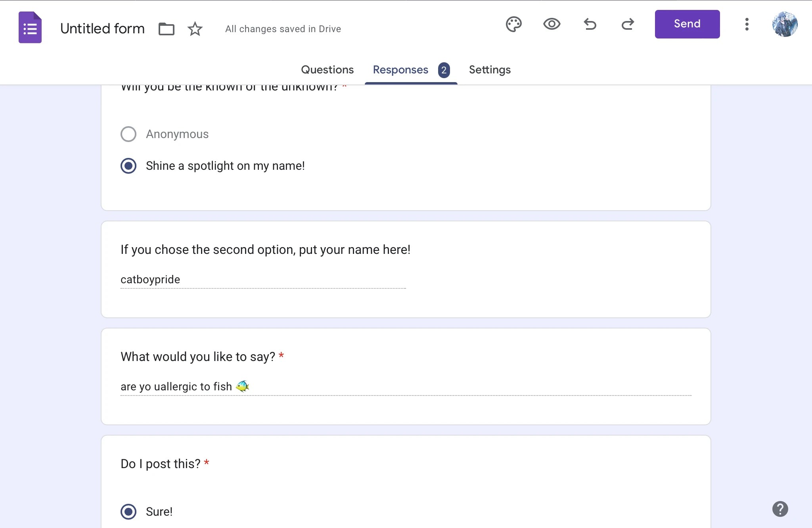
Task: Open the Settings tab
Action: [x=489, y=69]
